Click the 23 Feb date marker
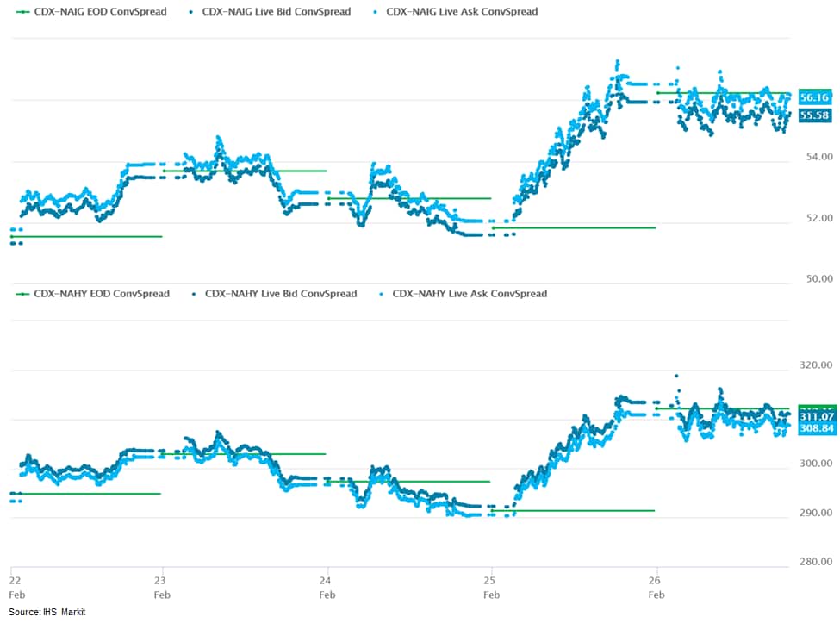The width and height of the screenshot is (840, 623). point(161,589)
